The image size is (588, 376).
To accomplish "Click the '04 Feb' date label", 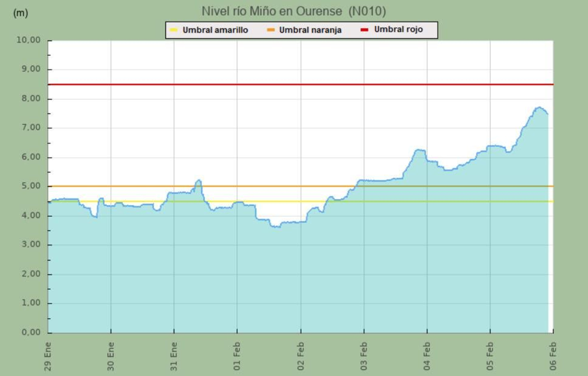I will point(427,356).
